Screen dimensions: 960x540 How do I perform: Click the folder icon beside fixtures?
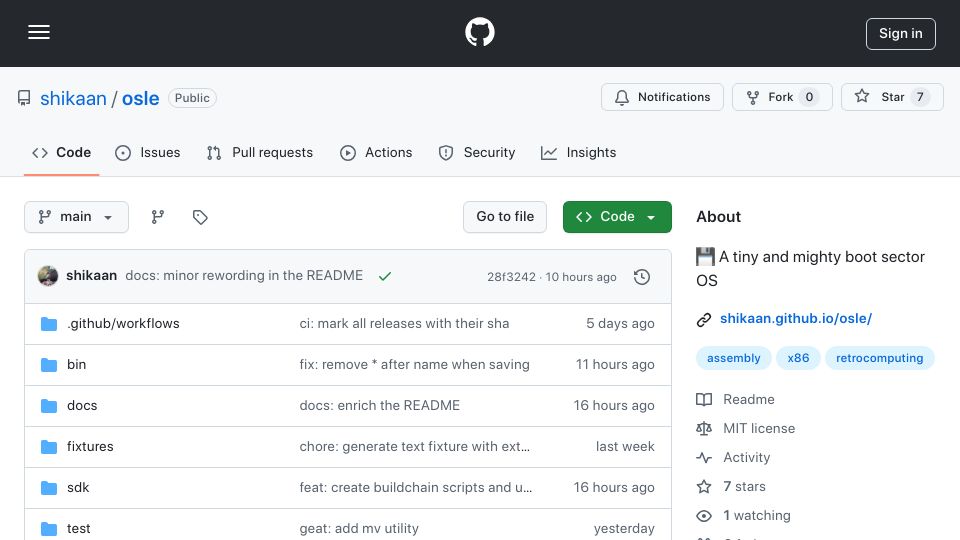click(x=49, y=447)
